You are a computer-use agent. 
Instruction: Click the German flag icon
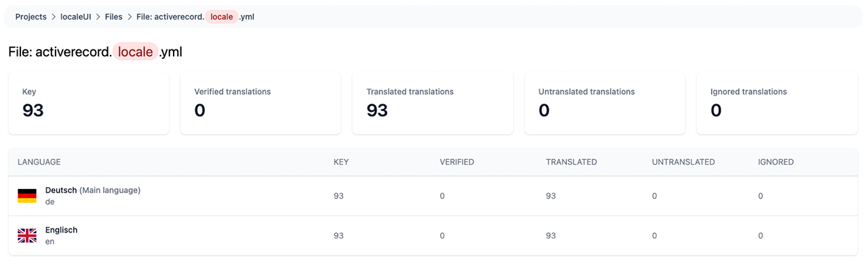tap(27, 196)
